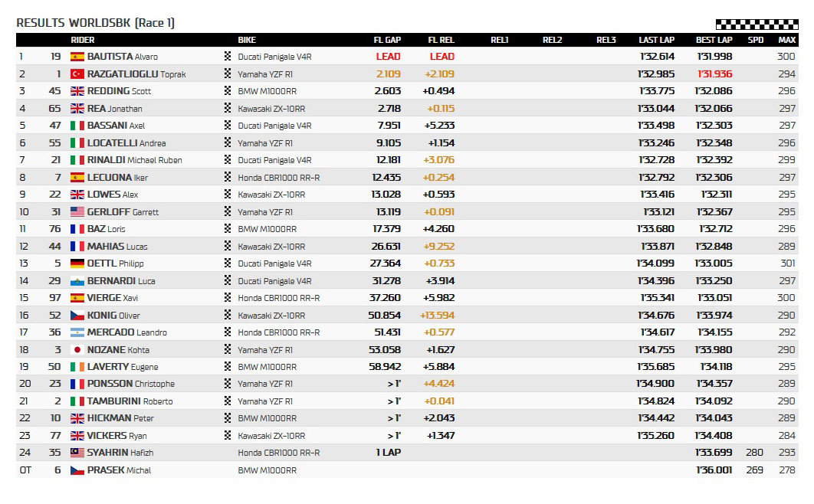The height and width of the screenshot is (504, 814).
Task: Click the checkered flag icon in Vickers' row
Action: pyautogui.click(x=228, y=436)
